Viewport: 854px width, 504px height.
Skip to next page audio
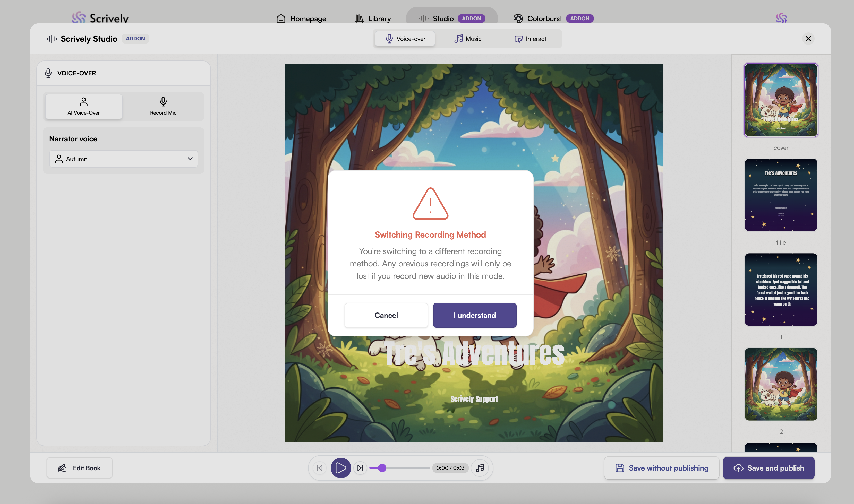(x=360, y=468)
